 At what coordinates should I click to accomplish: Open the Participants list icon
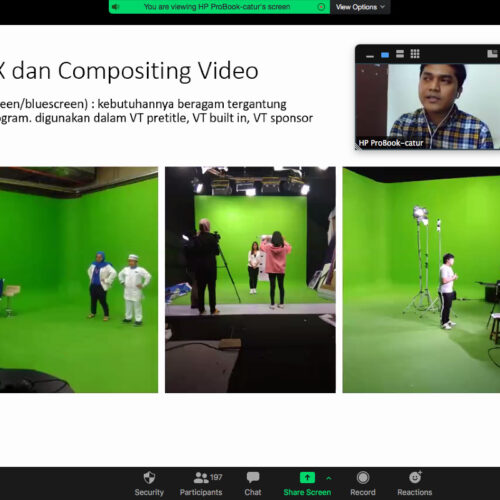[201, 477]
